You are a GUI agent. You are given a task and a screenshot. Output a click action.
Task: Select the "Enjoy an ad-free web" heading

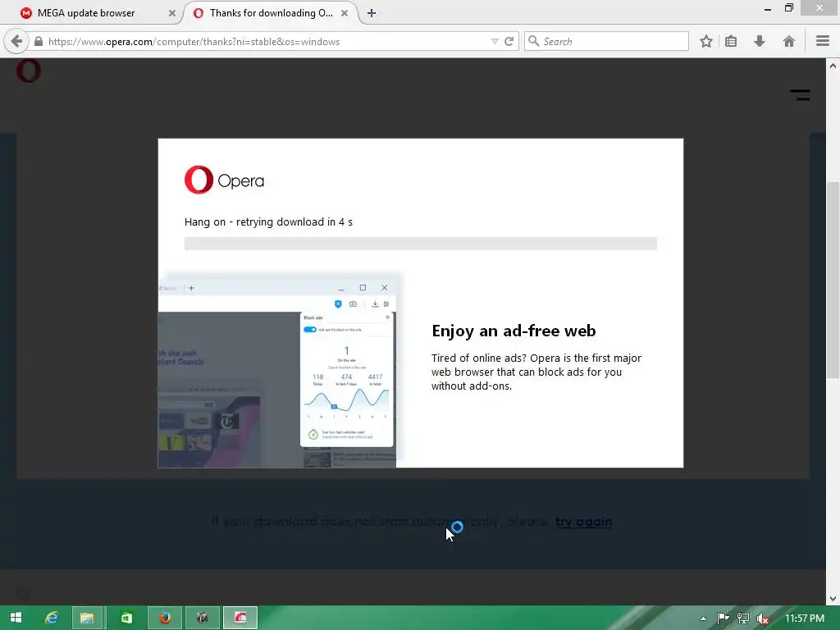pyautogui.click(x=514, y=331)
